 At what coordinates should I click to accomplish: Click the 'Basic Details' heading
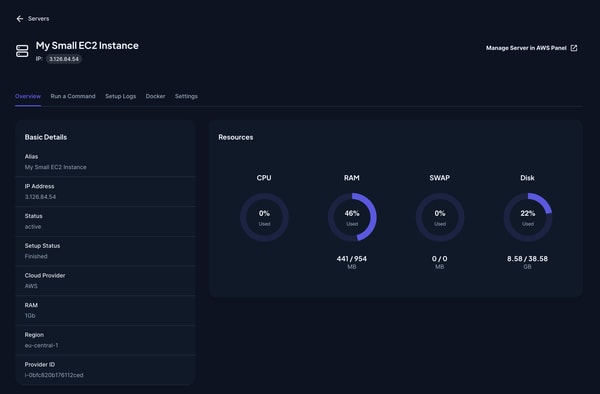pos(46,137)
